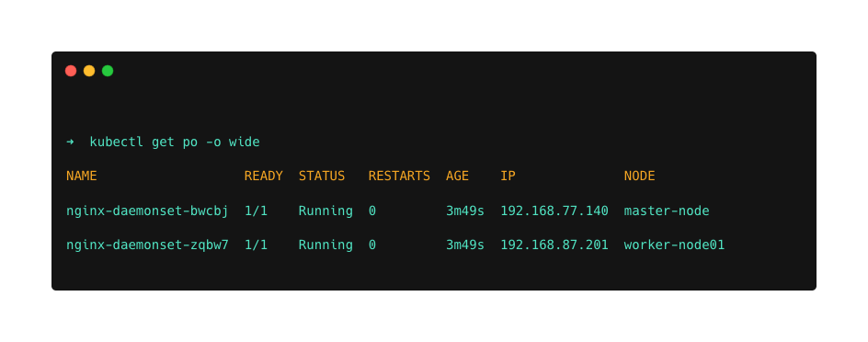The image size is (868, 342).
Task: Select IP address 192.168.77.140
Action: pos(554,211)
